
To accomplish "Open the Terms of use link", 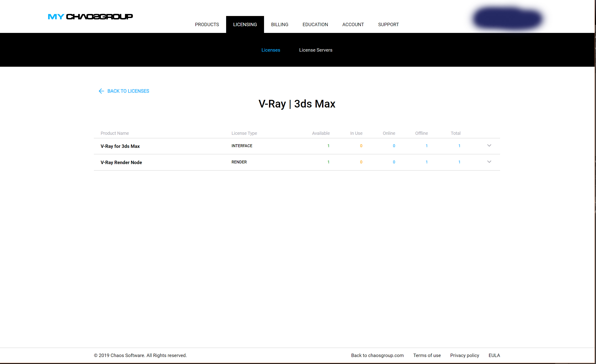I will 427,355.
